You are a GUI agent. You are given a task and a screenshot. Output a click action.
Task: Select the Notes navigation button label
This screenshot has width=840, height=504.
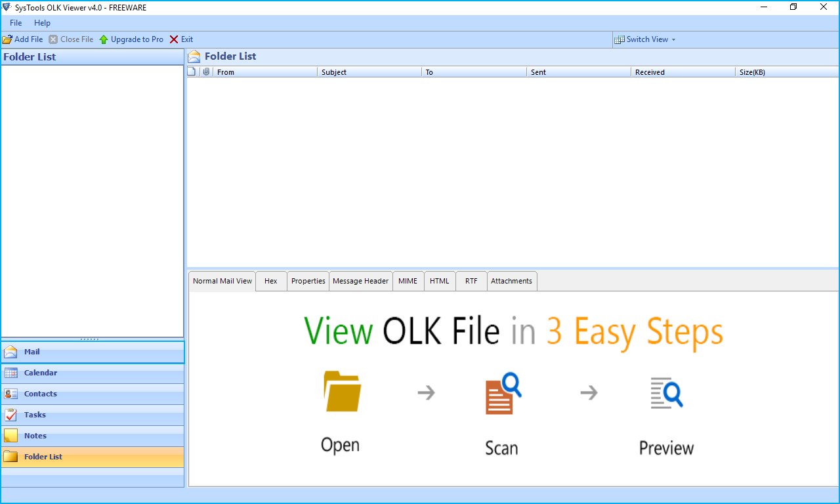pyautogui.click(x=35, y=436)
